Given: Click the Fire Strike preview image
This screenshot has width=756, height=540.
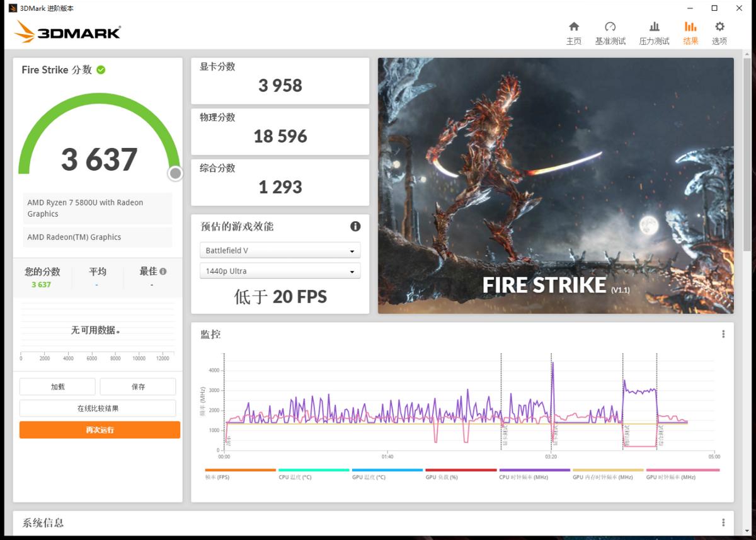Looking at the screenshot, I should click(x=556, y=186).
